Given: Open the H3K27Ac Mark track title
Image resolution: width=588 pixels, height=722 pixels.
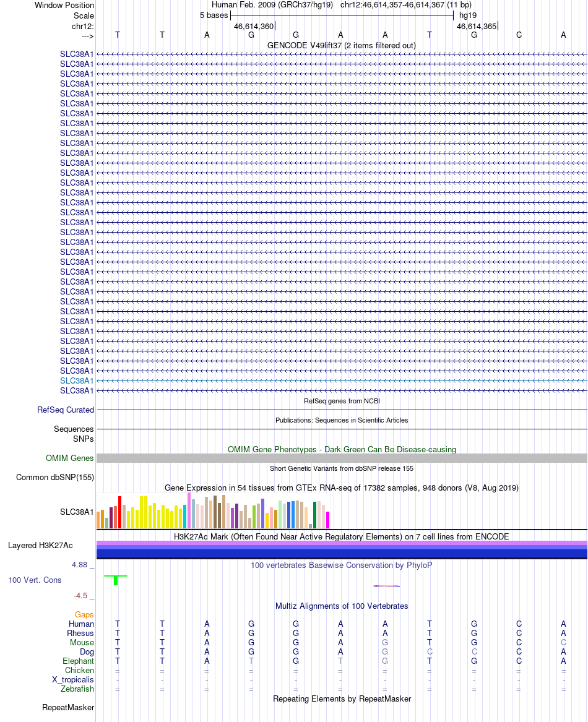Looking at the screenshot, I should [342, 537].
